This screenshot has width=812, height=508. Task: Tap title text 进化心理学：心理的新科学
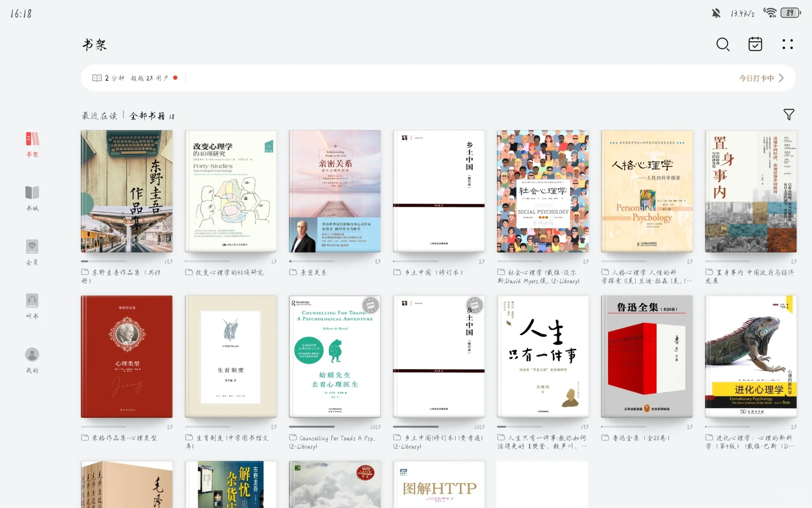coord(750,442)
